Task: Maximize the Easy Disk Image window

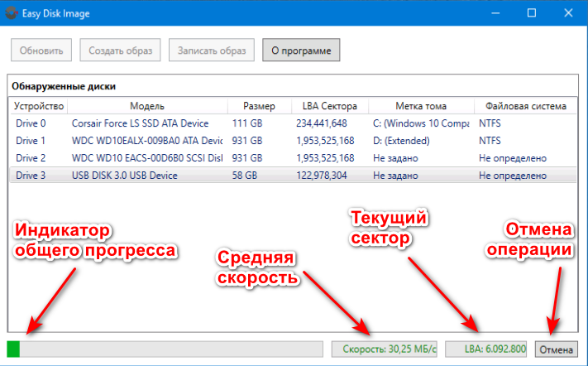Action: [532, 13]
